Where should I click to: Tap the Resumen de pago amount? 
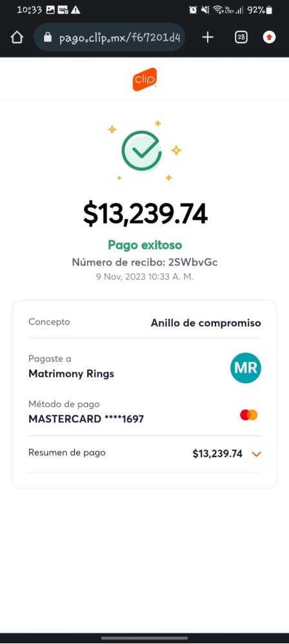217,453
